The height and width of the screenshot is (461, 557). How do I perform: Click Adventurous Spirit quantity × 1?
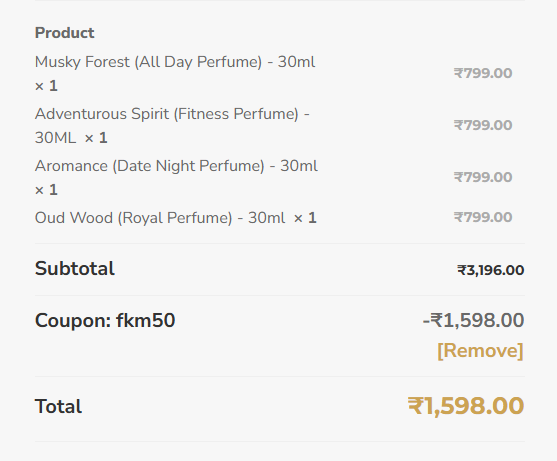pos(96,138)
